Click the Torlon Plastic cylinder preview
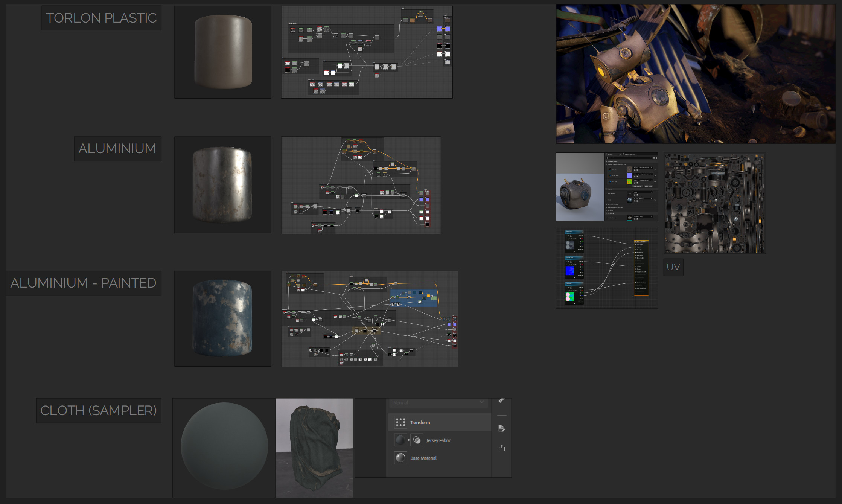 click(223, 52)
